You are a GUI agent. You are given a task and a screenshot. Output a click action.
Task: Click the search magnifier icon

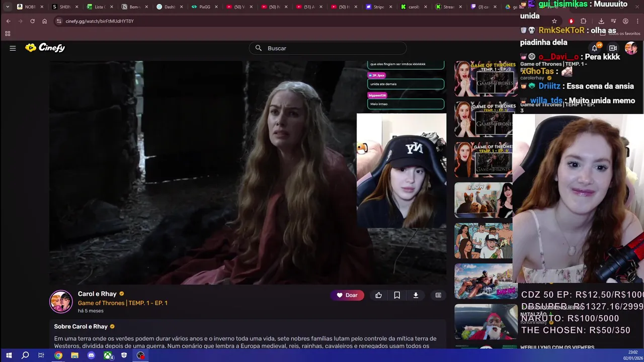click(259, 48)
